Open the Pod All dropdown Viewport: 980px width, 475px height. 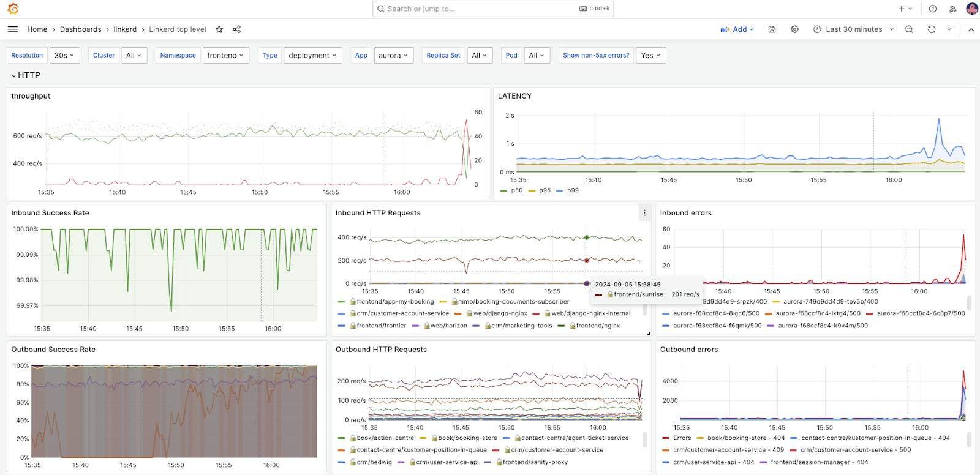click(x=537, y=55)
